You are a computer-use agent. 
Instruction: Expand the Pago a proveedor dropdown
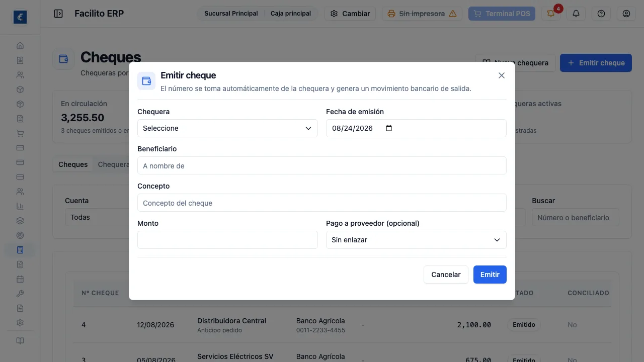point(416,240)
